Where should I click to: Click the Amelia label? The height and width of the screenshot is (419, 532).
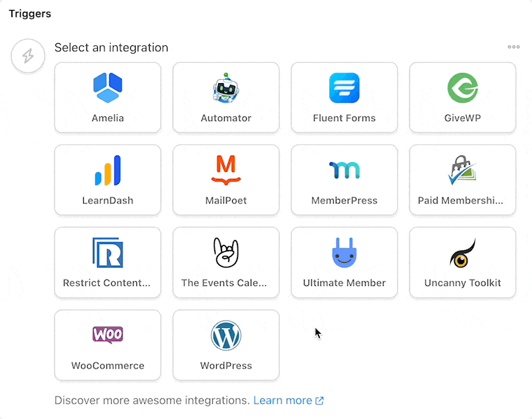[x=108, y=118]
